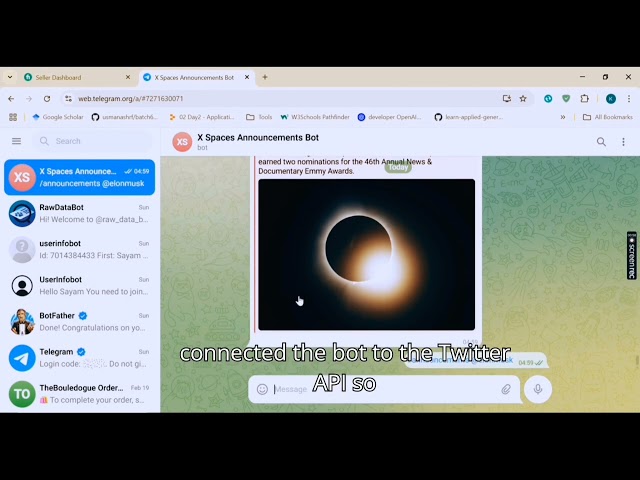Search within this chat using the magnifier

coord(601,142)
